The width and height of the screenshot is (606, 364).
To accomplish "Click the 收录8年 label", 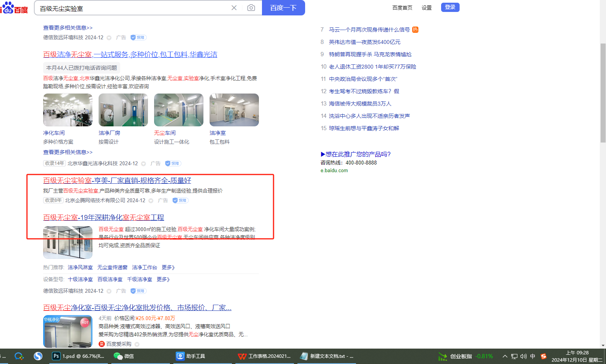I will pyautogui.click(x=53, y=200).
